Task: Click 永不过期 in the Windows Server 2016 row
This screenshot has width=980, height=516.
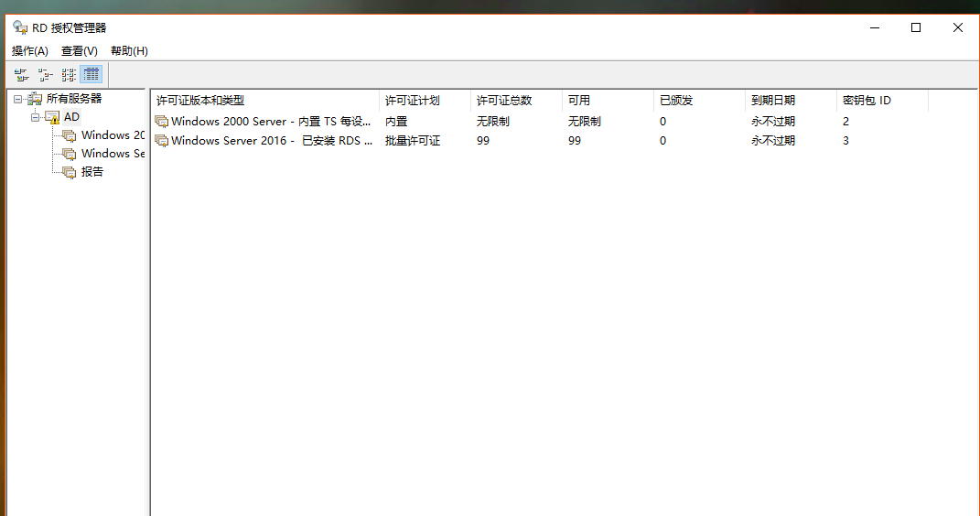Action: [x=773, y=141]
